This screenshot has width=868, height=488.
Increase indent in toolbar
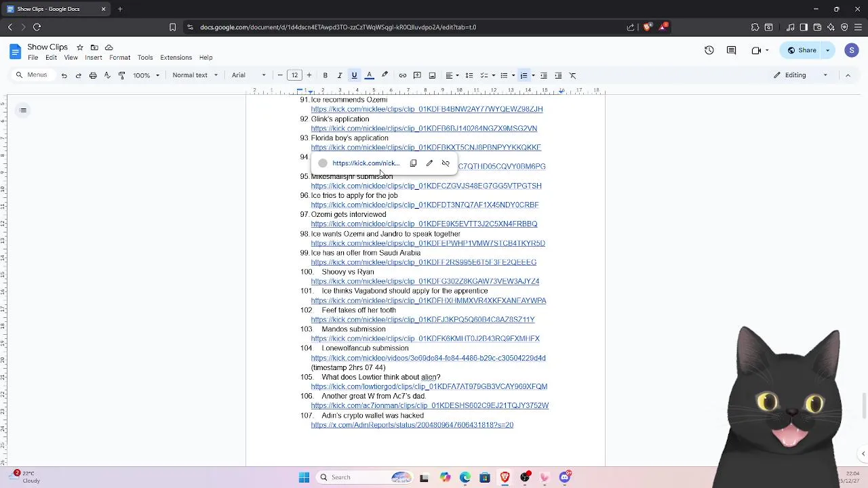coord(558,75)
